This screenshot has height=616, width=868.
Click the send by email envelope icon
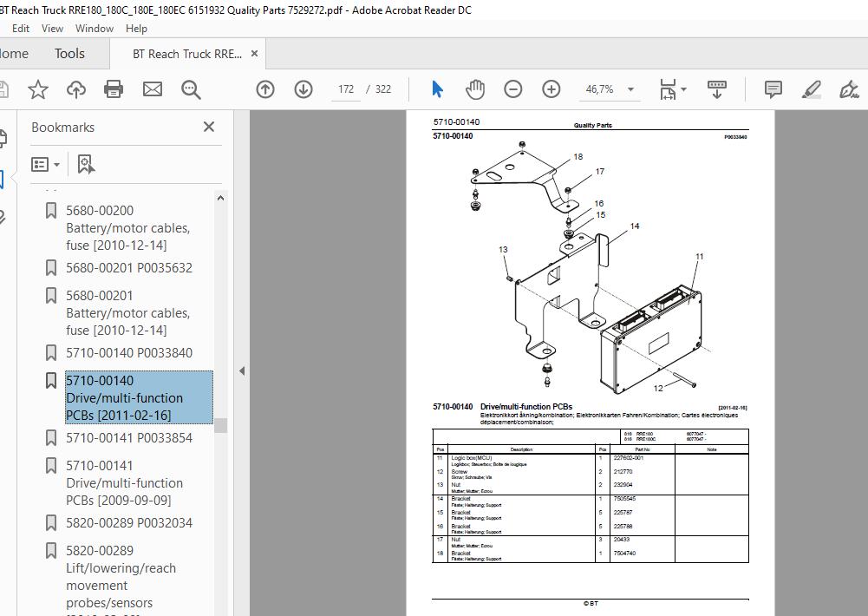[x=153, y=89]
